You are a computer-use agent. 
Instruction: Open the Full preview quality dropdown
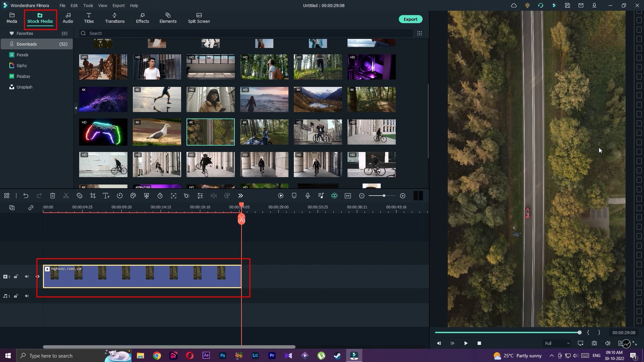pos(557,343)
